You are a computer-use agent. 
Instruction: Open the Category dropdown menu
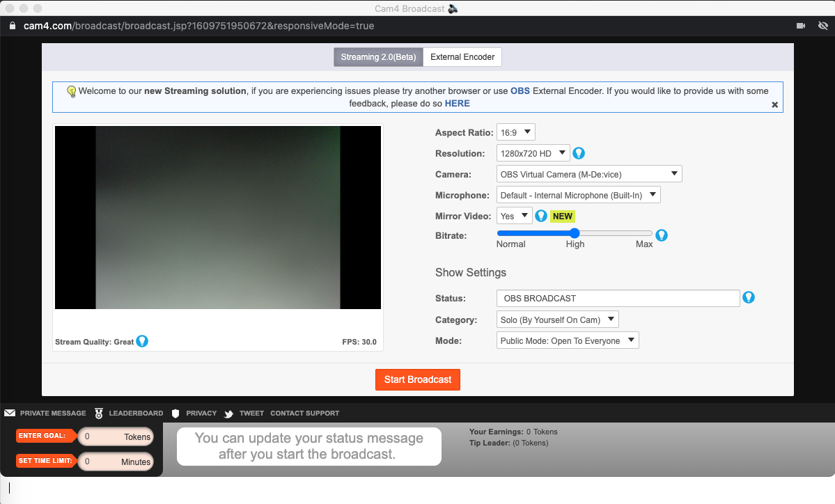(558, 320)
